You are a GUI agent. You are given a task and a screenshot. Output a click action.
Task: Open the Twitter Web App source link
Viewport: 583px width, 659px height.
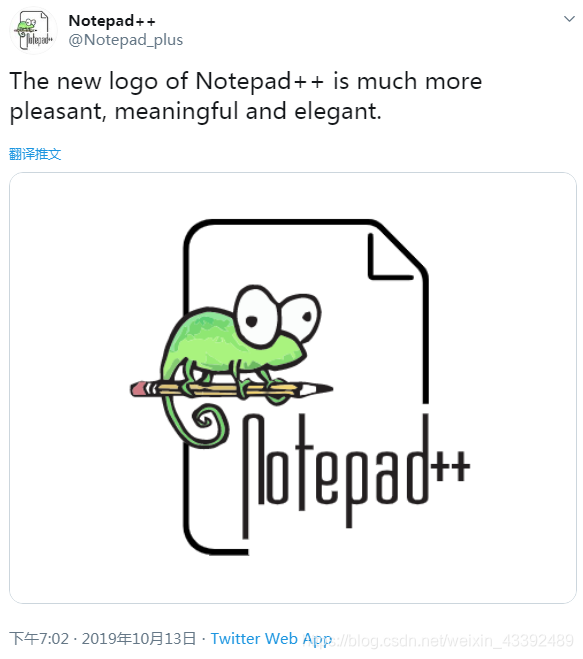click(272, 638)
